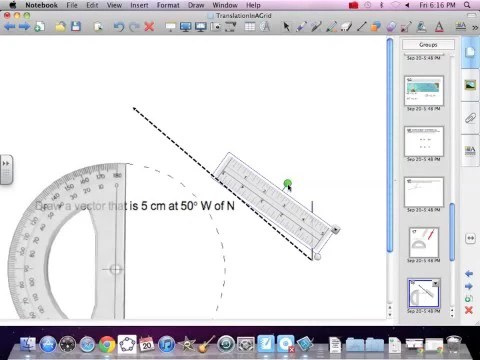Go to previous page with back arrow
This screenshot has width=480, height=360.
pos(10,26)
